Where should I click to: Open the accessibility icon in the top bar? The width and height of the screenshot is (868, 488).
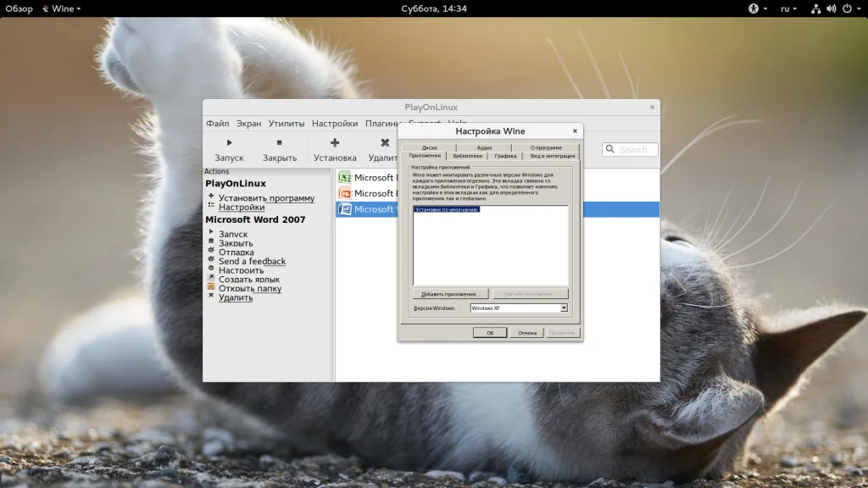[753, 8]
